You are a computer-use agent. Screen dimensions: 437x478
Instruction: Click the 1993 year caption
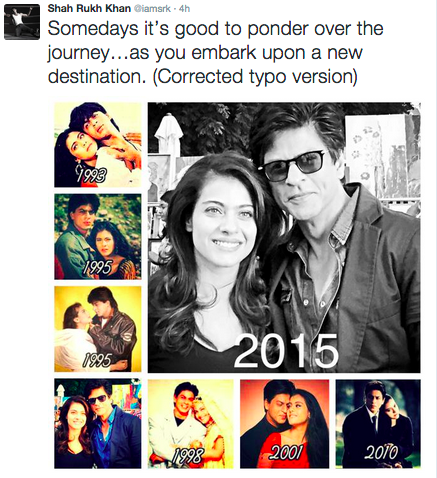click(91, 174)
